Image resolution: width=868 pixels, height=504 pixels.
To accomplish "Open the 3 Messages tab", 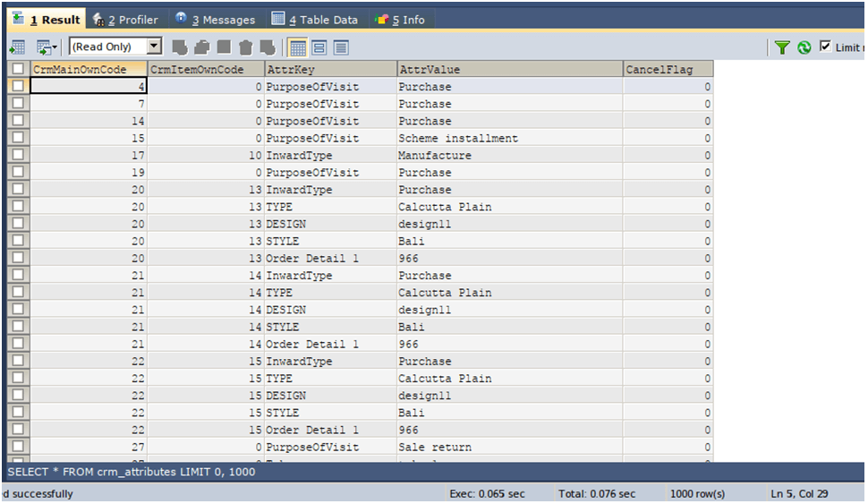I will (x=216, y=20).
